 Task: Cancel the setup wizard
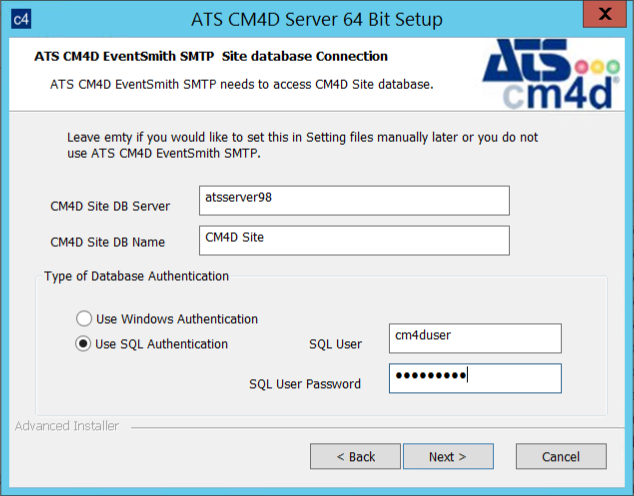pos(560,457)
